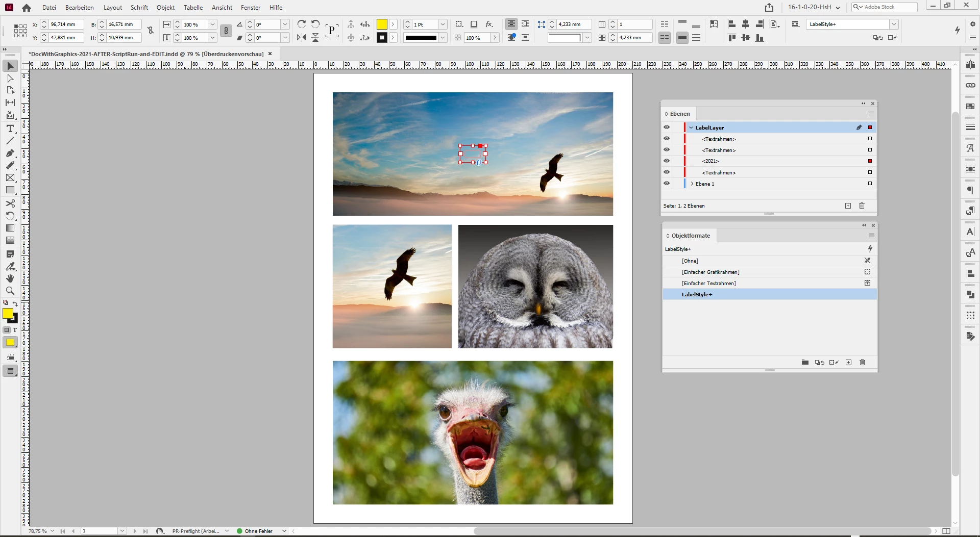The image size is (980, 537).
Task: Hide the LabelLayer layer via eye icon
Action: 667,127
